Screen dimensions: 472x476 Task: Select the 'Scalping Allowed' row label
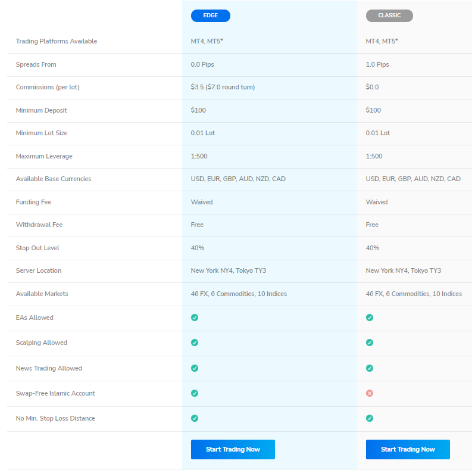coord(41,343)
